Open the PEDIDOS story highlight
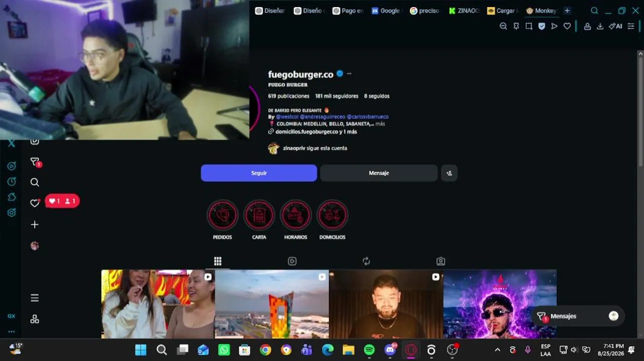 pos(222,216)
